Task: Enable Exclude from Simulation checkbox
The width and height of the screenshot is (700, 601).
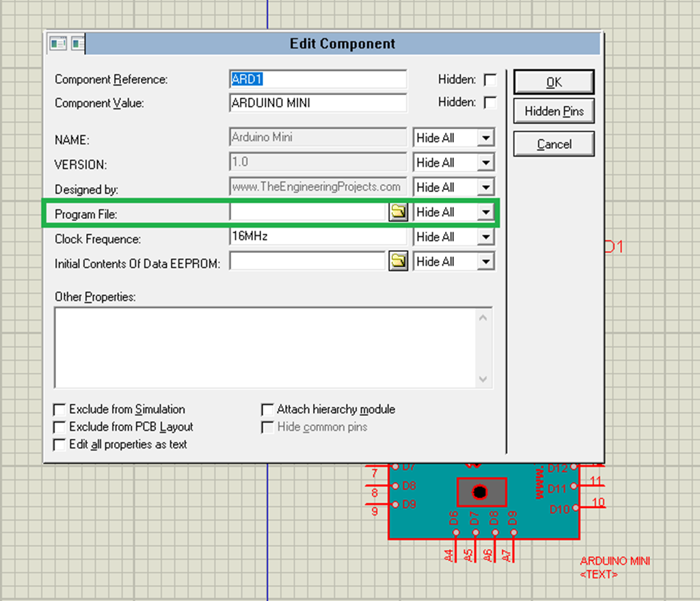Action: point(60,410)
